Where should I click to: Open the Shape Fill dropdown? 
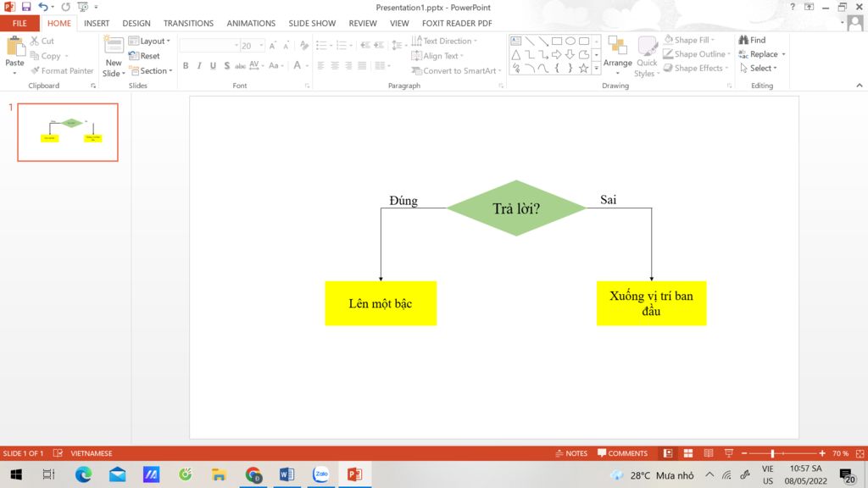point(689,40)
